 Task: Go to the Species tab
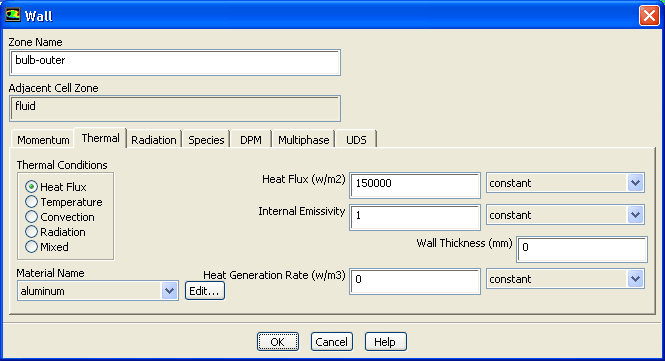(x=206, y=140)
